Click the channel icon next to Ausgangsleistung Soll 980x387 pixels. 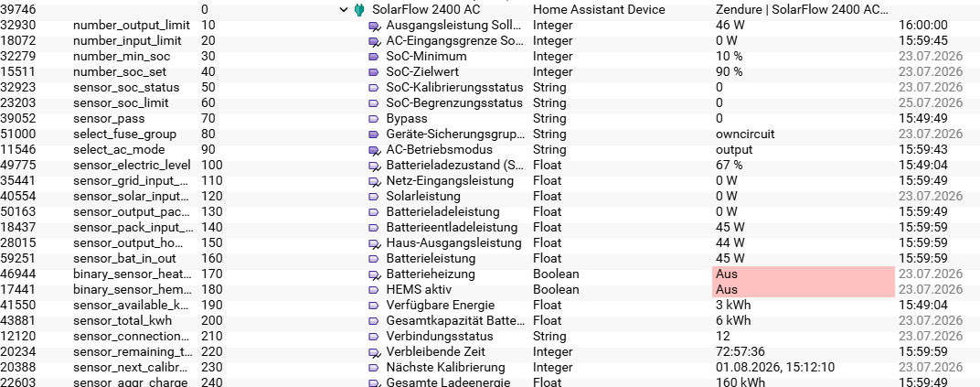click(x=375, y=26)
